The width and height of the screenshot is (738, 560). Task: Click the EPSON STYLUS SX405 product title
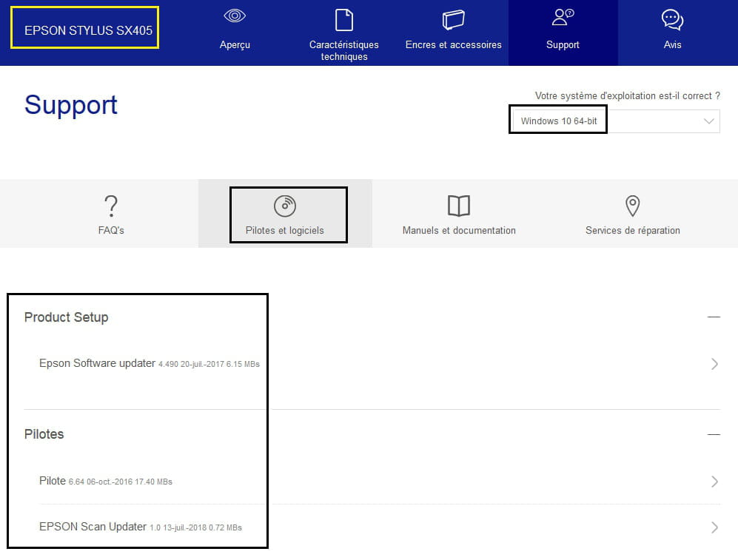[x=84, y=31]
